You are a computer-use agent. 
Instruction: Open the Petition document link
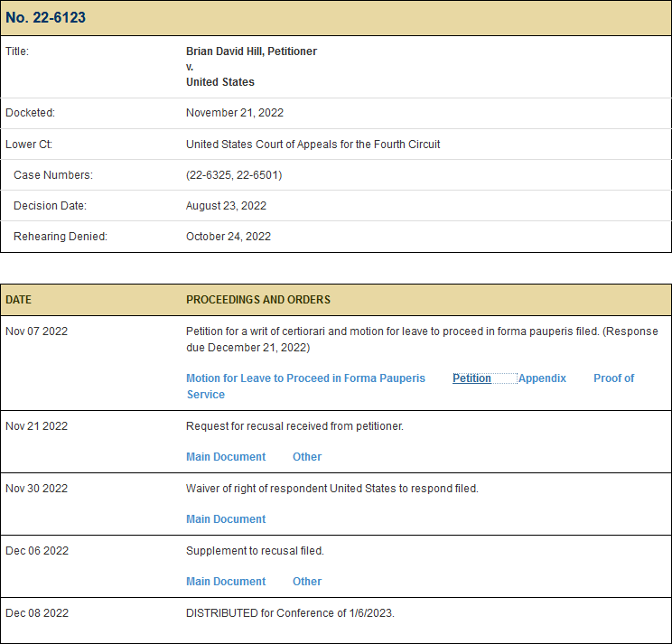pos(471,378)
